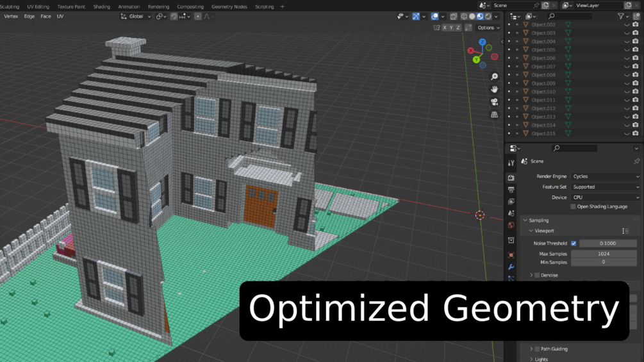Switch to wireframe shading mode
This screenshot has width=644, height=362.
point(464,17)
